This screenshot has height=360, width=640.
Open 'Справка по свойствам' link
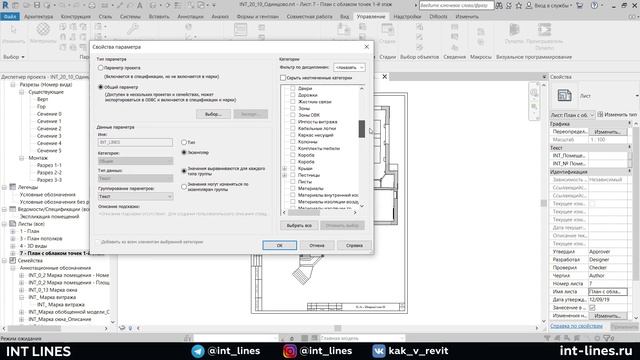pyautogui.click(x=576, y=326)
